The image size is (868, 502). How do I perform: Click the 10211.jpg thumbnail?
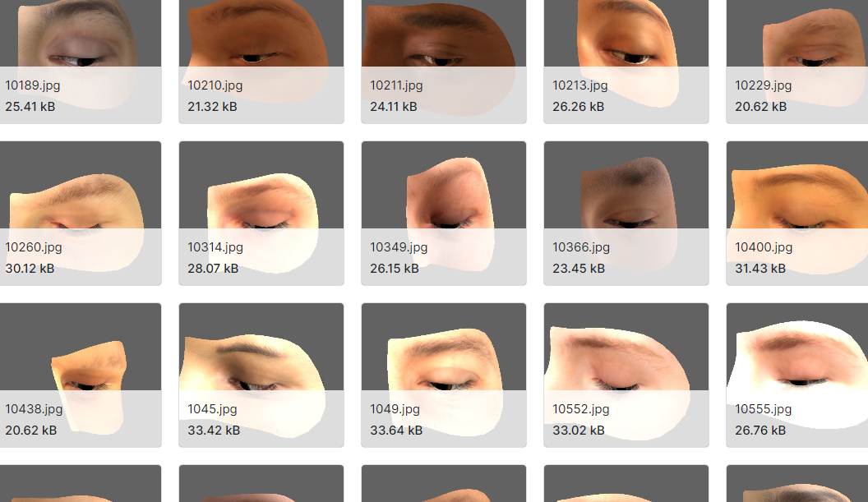click(x=444, y=33)
